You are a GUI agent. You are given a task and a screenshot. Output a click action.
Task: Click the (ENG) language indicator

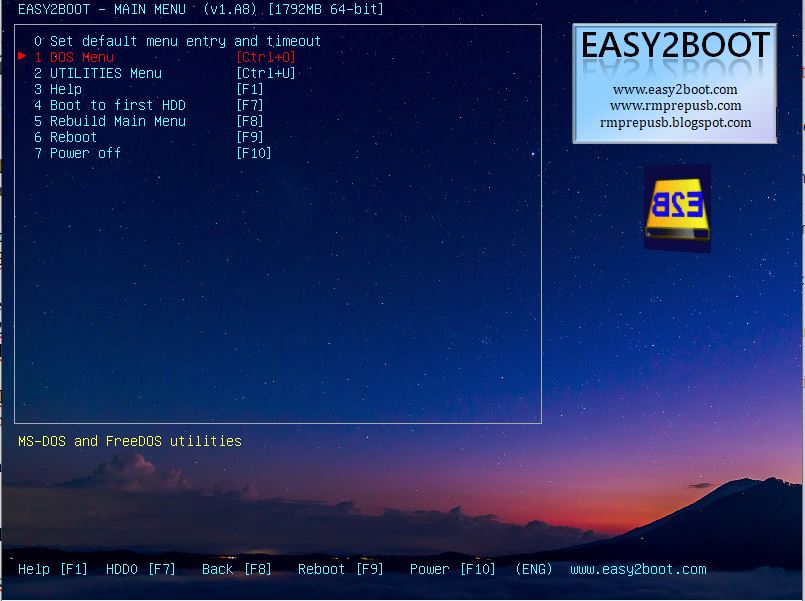click(533, 569)
